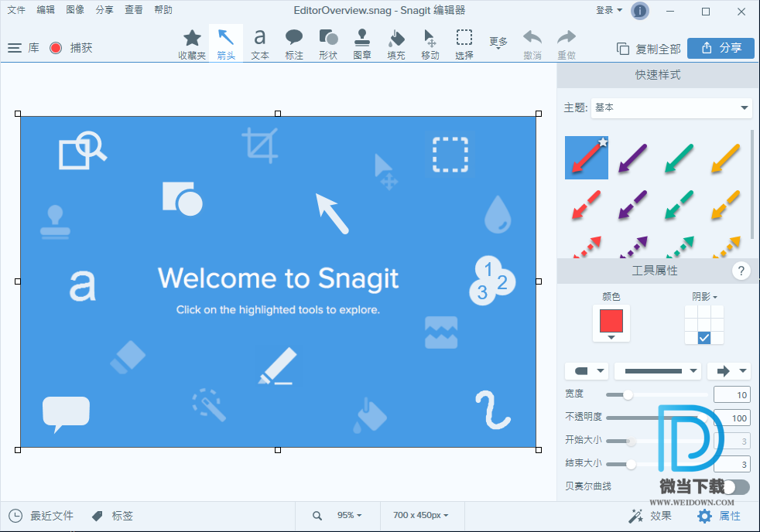Select the checked bottom-right shadow direction cell
The width and height of the screenshot is (760, 532).
704,338
